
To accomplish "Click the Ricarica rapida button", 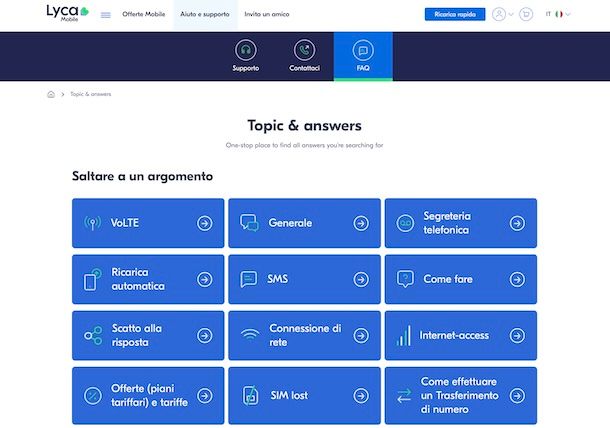I will (x=455, y=14).
